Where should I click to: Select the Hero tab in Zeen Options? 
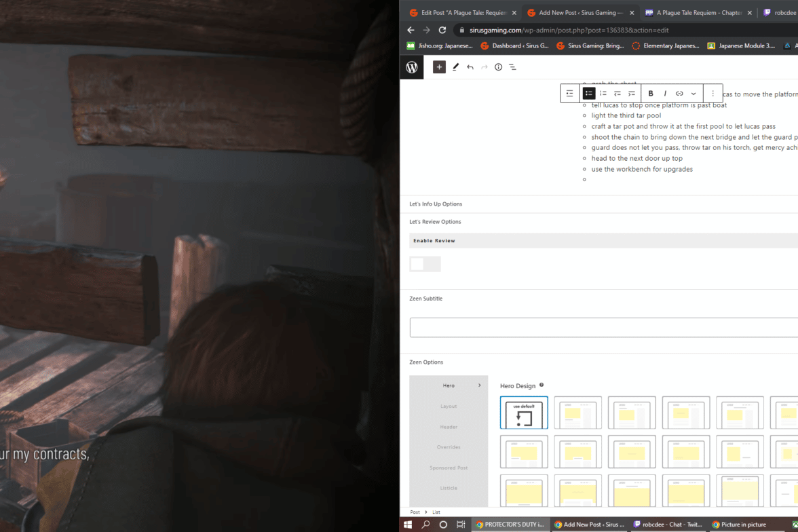[x=449, y=386]
